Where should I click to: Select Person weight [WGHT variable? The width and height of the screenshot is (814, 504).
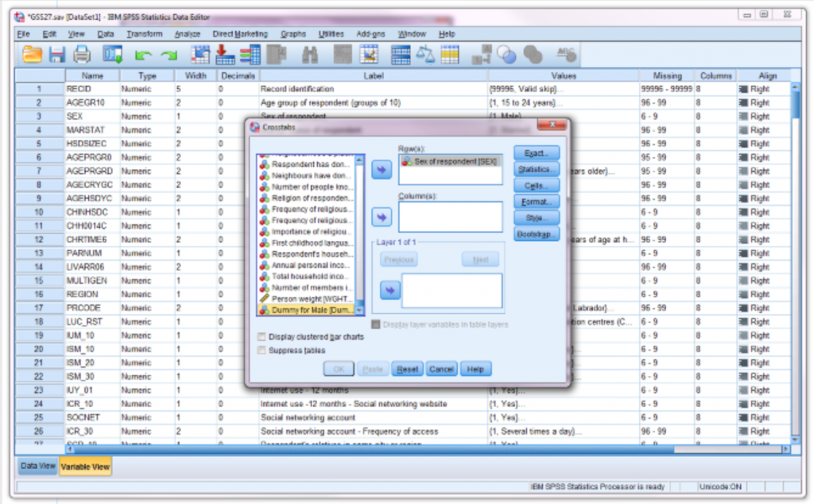coord(307,299)
